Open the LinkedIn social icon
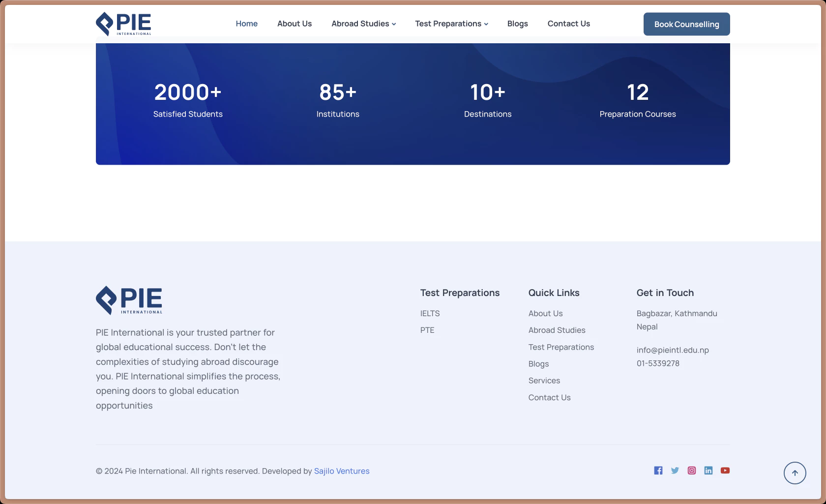Screen dimensions: 826x504 pyautogui.click(x=708, y=471)
